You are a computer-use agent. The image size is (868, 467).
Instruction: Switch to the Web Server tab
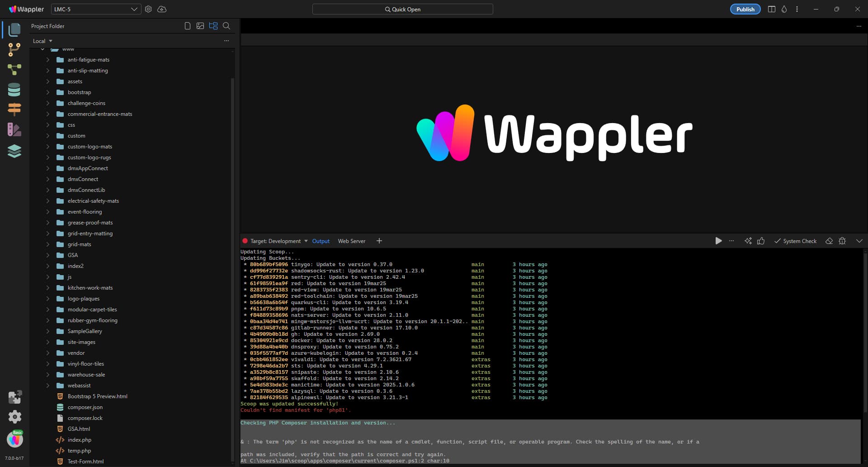tap(352, 241)
